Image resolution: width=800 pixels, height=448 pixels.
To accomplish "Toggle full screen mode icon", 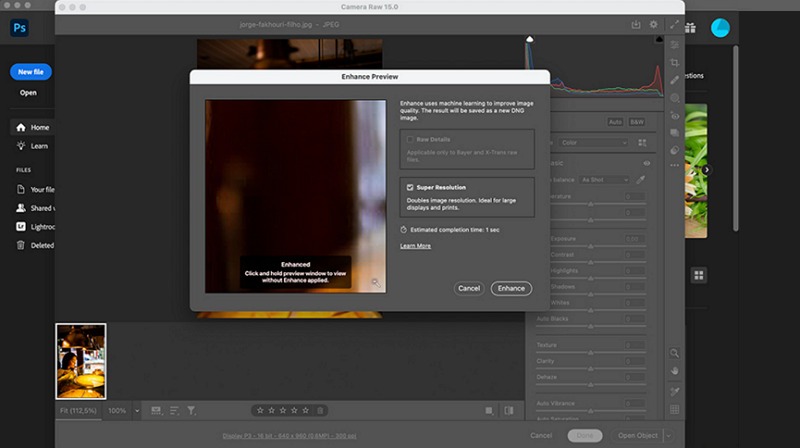I will tap(674, 24).
